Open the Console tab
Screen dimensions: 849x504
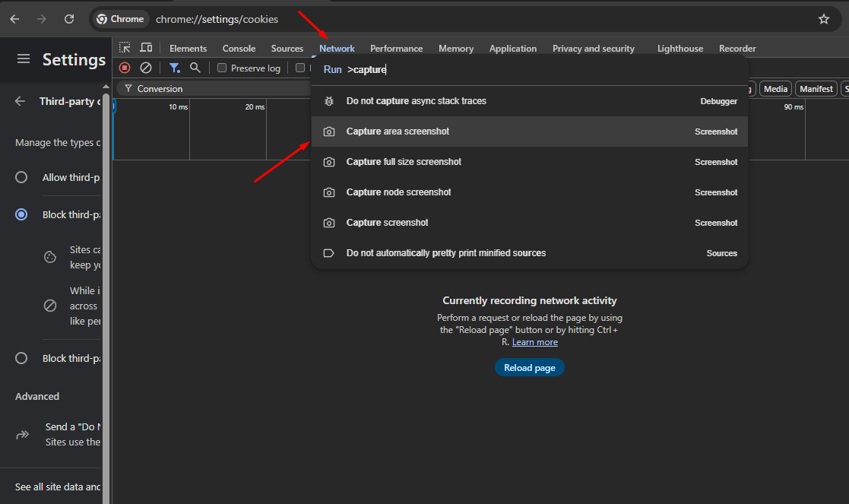click(x=239, y=48)
